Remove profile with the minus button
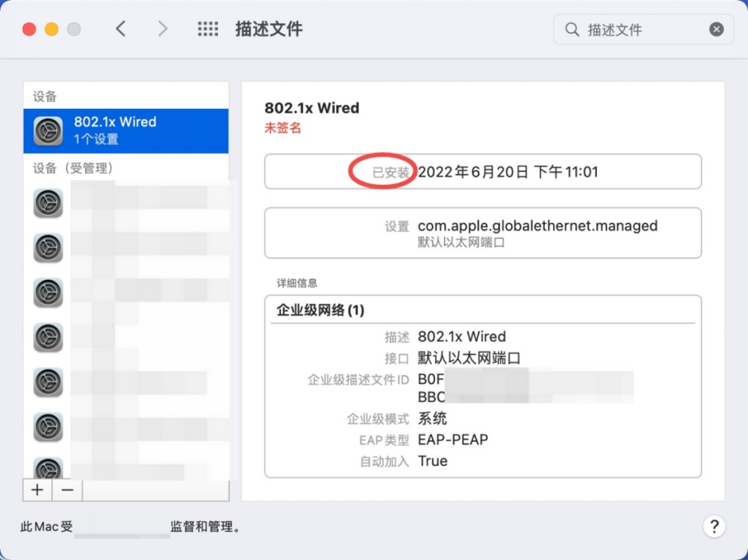 point(68,490)
